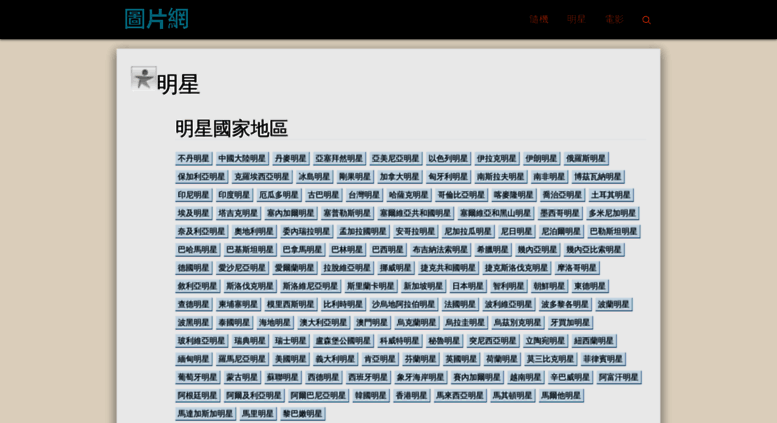Choose the 巴基斯坦明星 tag
777x423 pixels.
coord(250,250)
